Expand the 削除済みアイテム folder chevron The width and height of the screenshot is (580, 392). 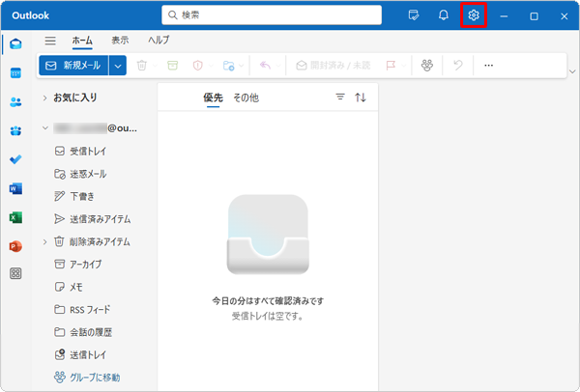pos(44,242)
